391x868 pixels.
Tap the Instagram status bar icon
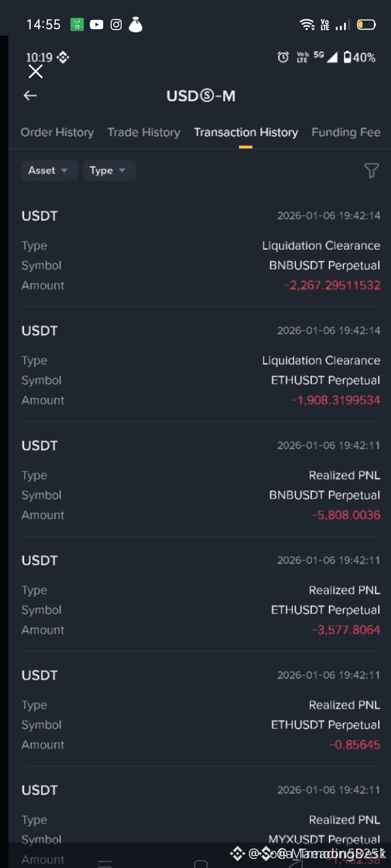click(116, 25)
